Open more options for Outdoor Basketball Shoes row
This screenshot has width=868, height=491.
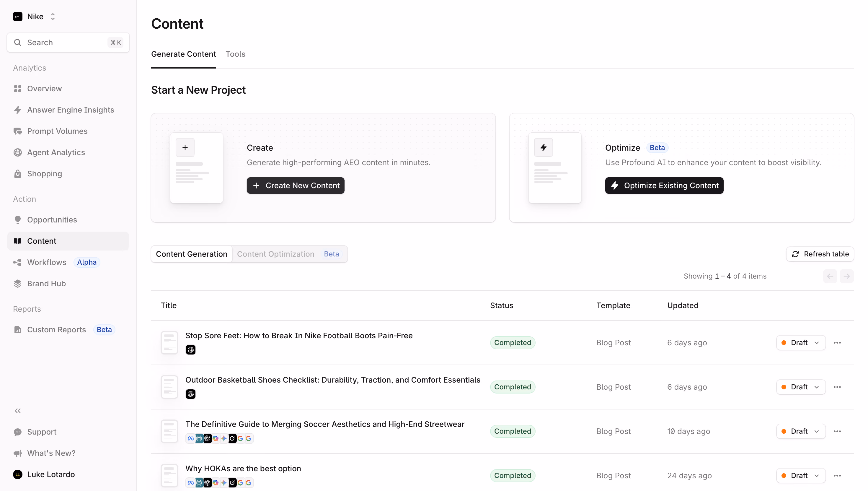pos(837,387)
